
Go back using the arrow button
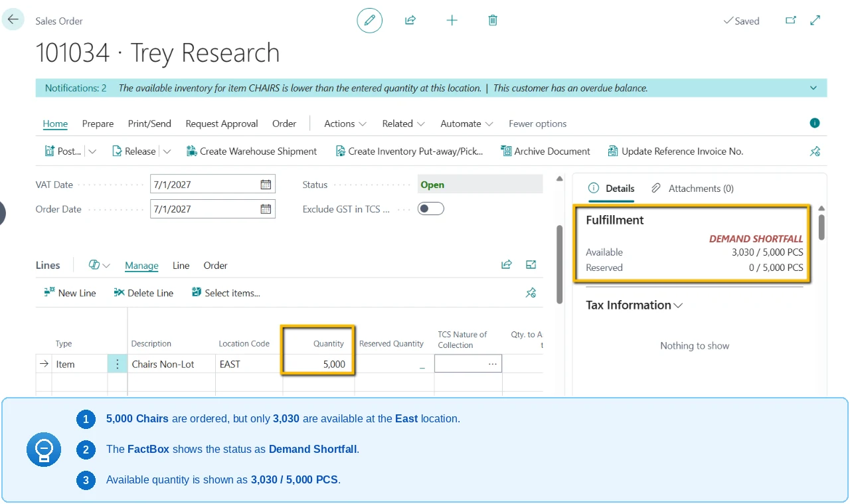click(13, 20)
